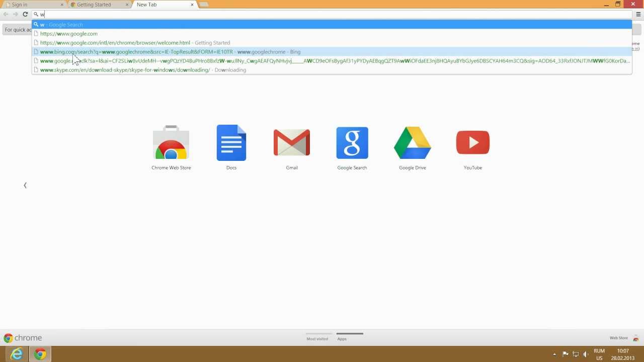Choose the long www.google.com aclk suggestion
Image resolution: width=644 pixels, height=362 pixels.
tap(332, 61)
